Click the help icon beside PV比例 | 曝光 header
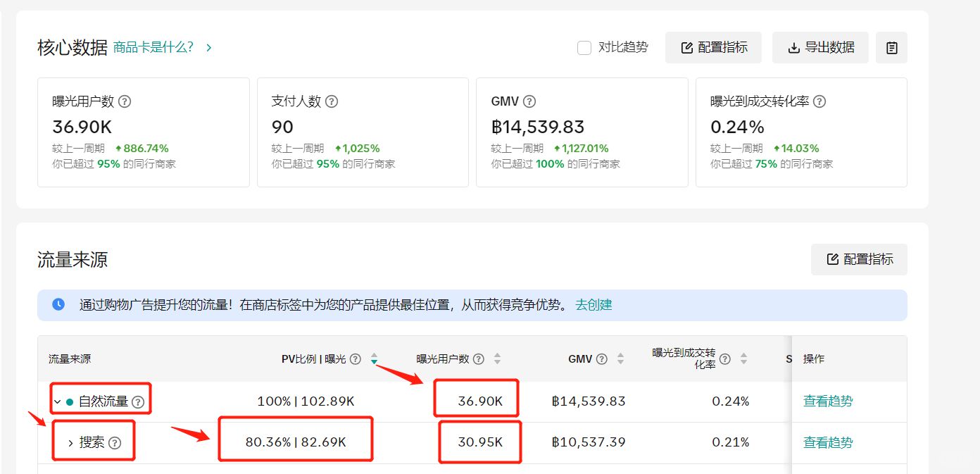Viewport: 980px width, 474px height. (356, 359)
